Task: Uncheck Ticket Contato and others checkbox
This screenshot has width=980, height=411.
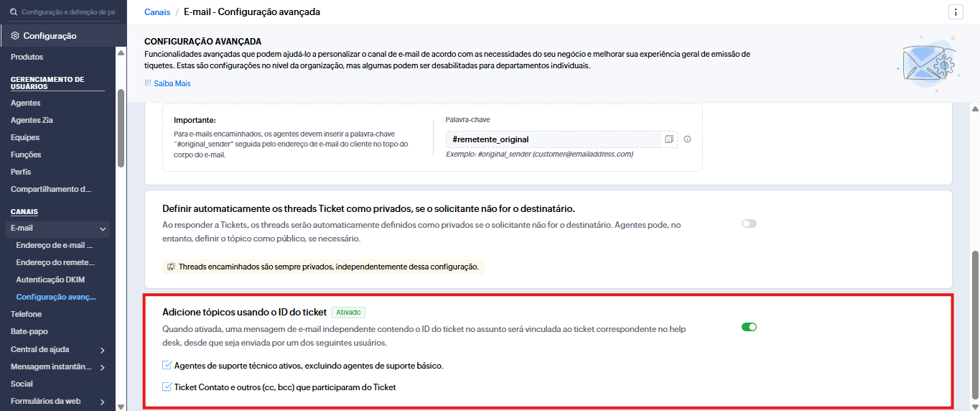Action: pos(167,387)
